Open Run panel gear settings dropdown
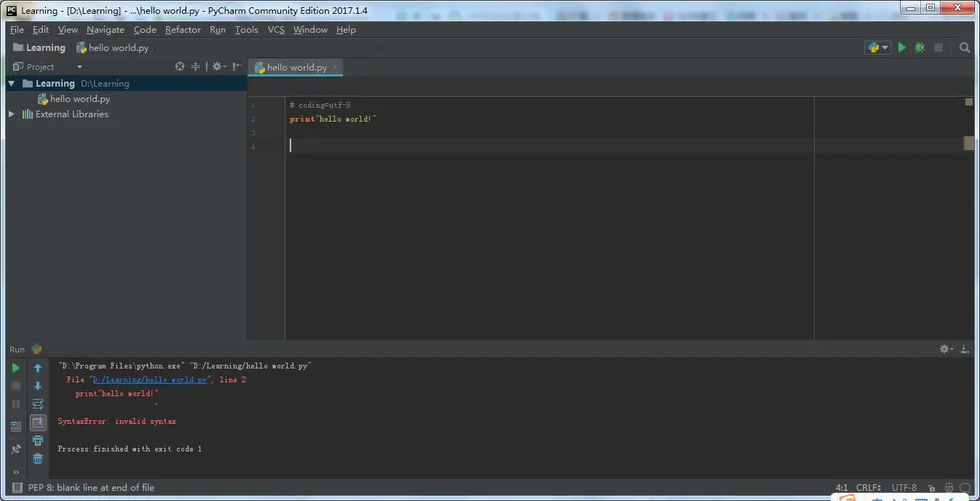Screen dimensions: 980x501 (947, 349)
